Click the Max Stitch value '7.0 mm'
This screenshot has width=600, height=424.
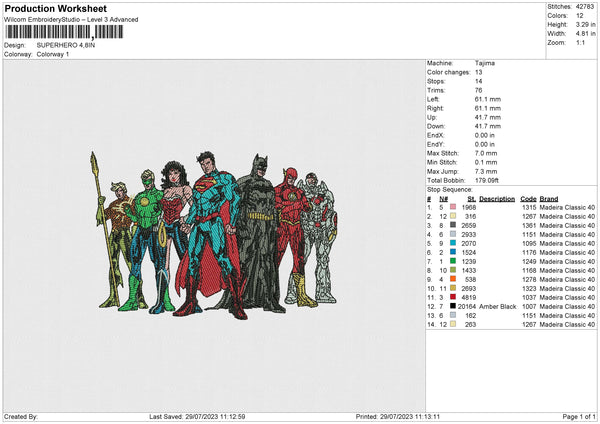coord(486,153)
